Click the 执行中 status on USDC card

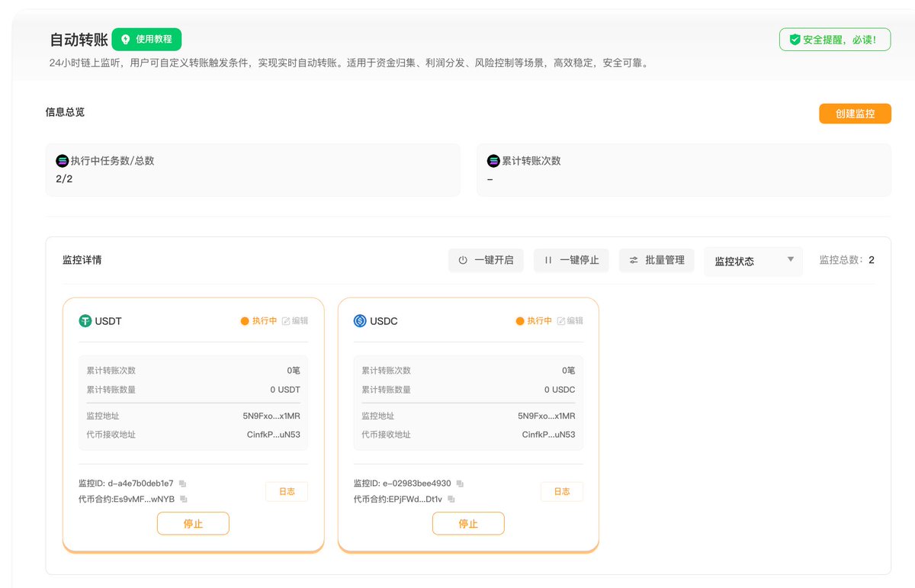539,321
